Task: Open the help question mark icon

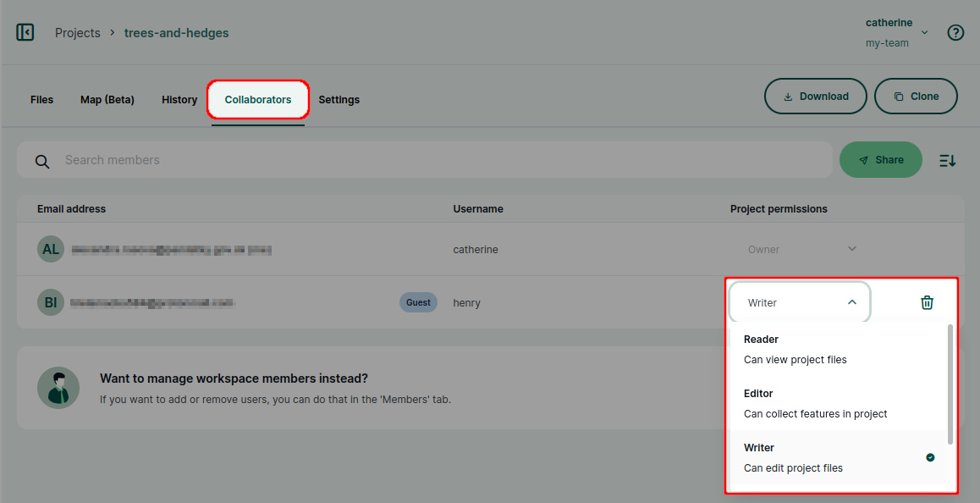Action: click(x=955, y=32)
